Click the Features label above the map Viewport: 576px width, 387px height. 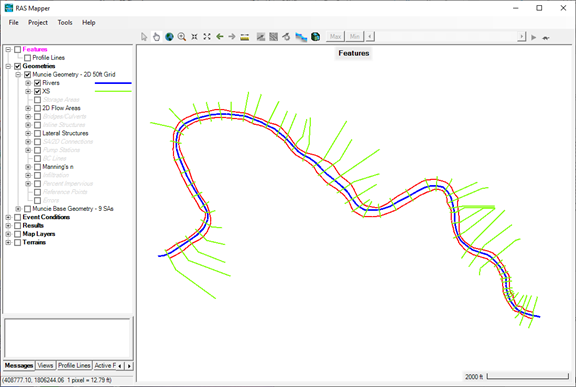pos(354,54)
